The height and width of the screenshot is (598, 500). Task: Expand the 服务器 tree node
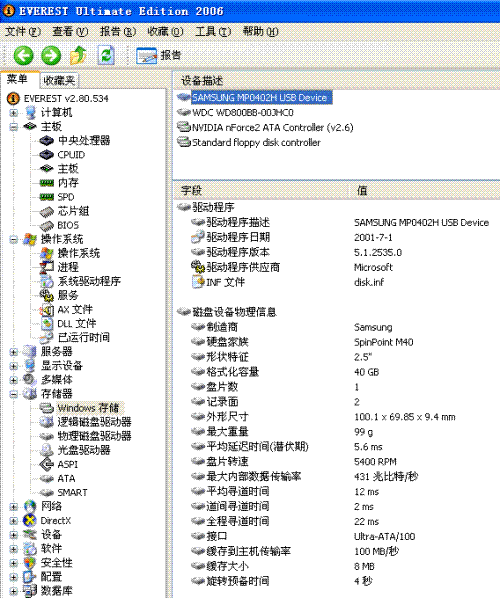click(x=13, y=352)
